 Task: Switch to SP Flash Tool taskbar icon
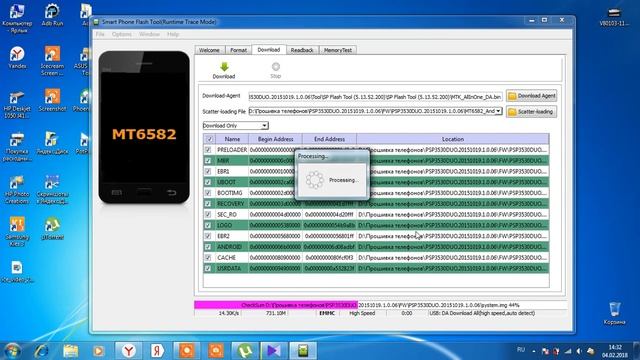click(x=303, y=351)
